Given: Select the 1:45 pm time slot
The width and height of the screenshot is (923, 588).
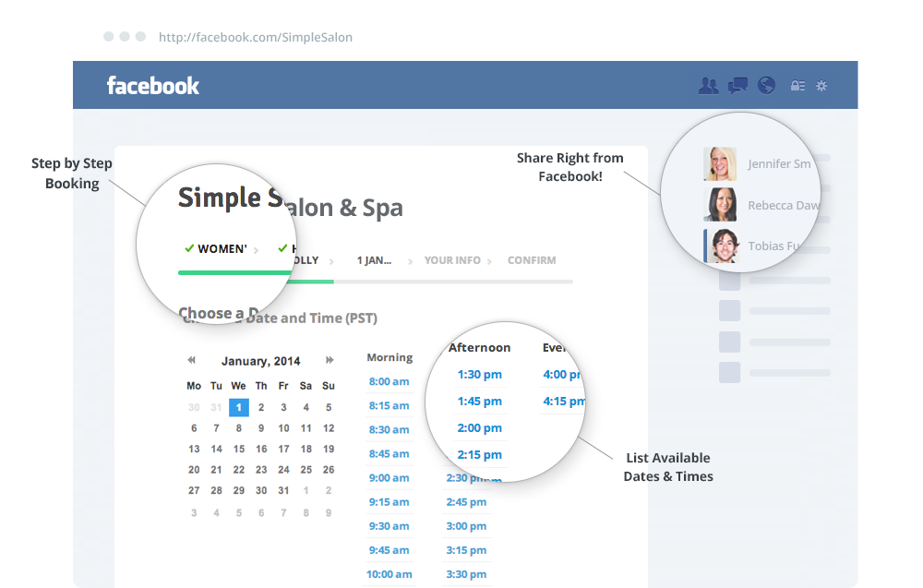Looking at the screenshot, I should click(480, 402).
